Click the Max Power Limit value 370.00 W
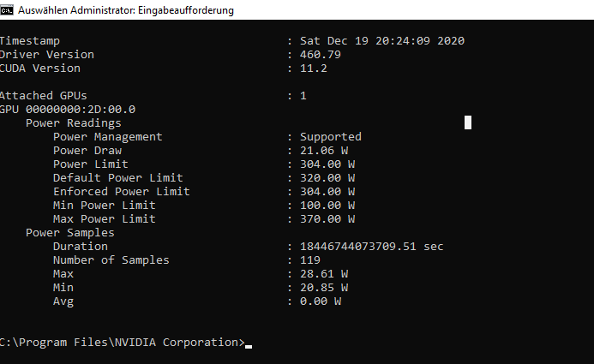The width and height of the screenshot is (594, 364). [x=327, y=219]
